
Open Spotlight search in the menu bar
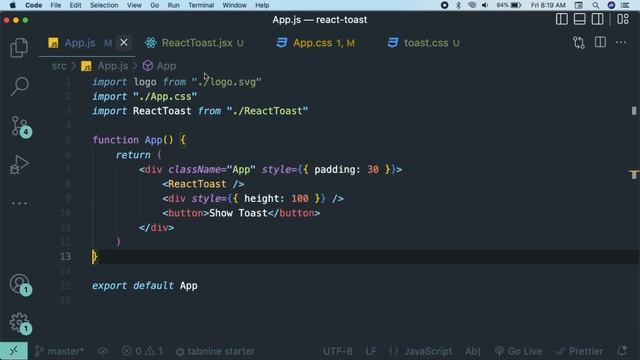click(x=596, y=5)
